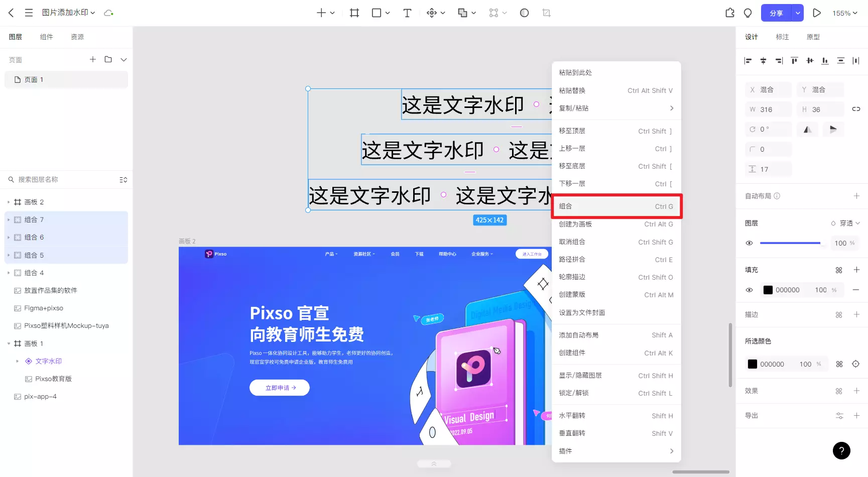
Task: Align selection to the bottom edge
Action: (x=825, y=61)
